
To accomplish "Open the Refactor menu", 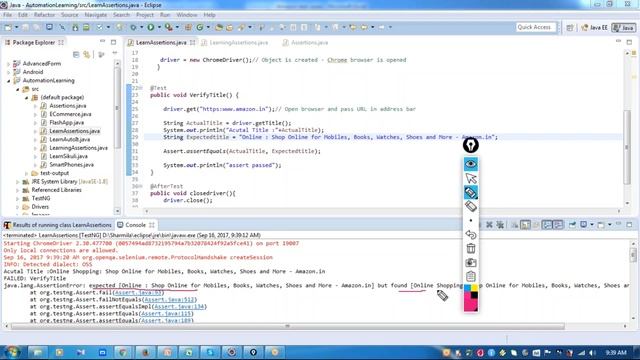I will tap(44, 15).
